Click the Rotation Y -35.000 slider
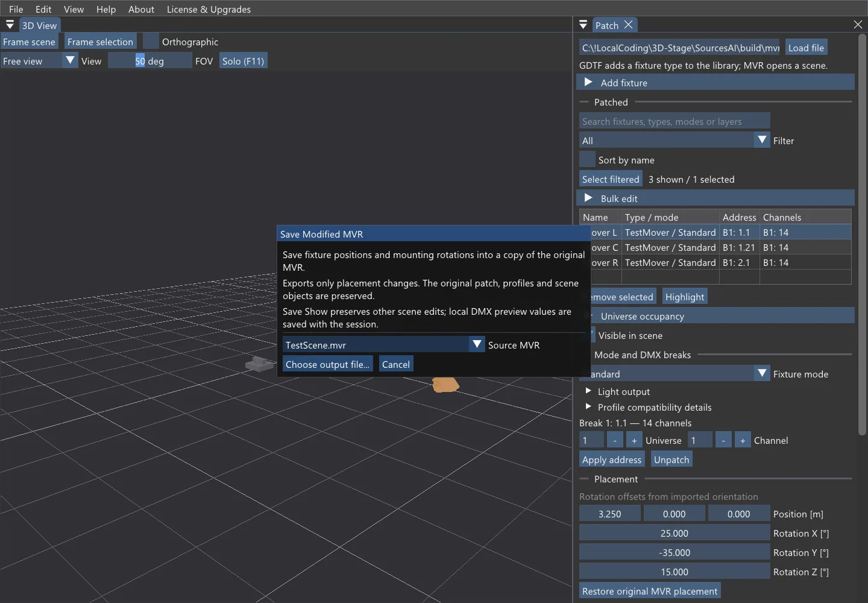The image size is (868, 603). 675,552
